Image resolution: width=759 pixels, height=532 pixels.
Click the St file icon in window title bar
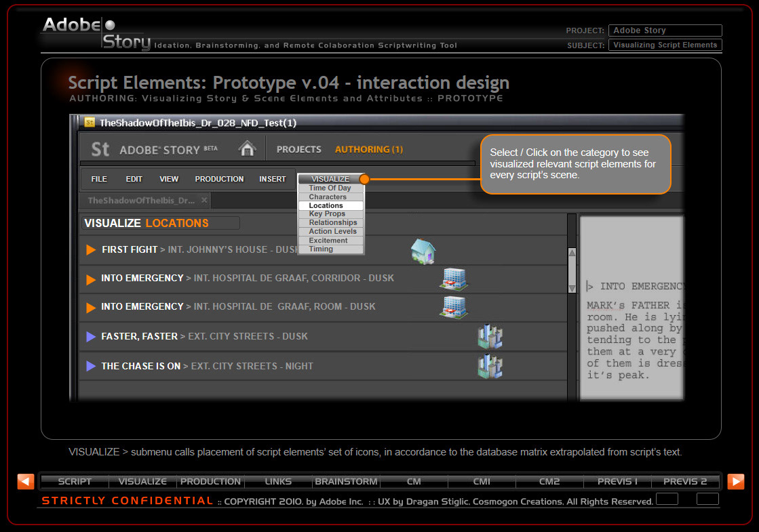(90, 123)
